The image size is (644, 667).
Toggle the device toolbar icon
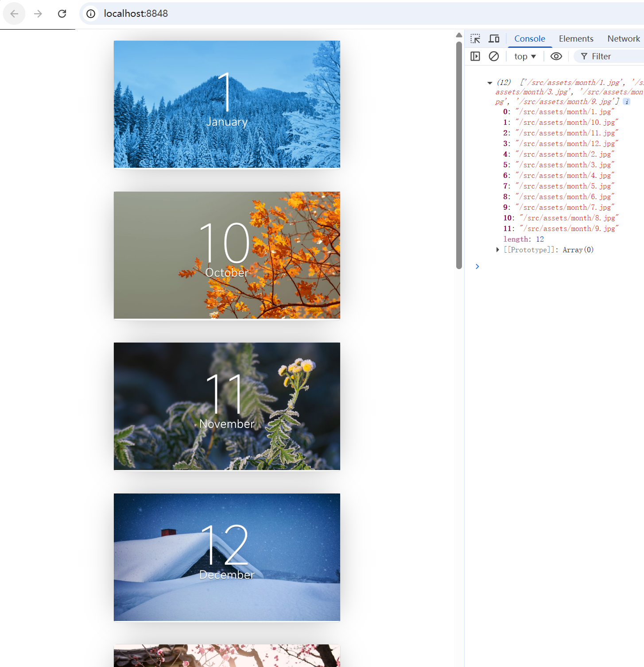pyautogui.click(x=494, y=39)
